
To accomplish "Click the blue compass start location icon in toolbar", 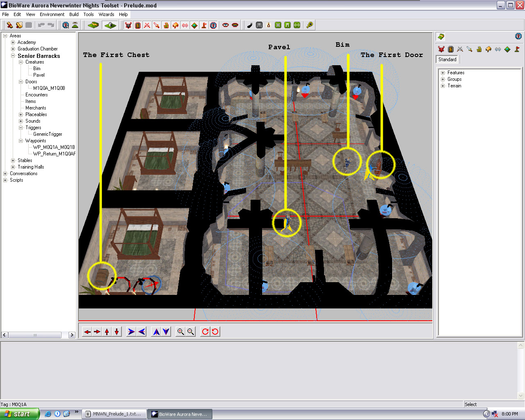I will coord(213,25).
